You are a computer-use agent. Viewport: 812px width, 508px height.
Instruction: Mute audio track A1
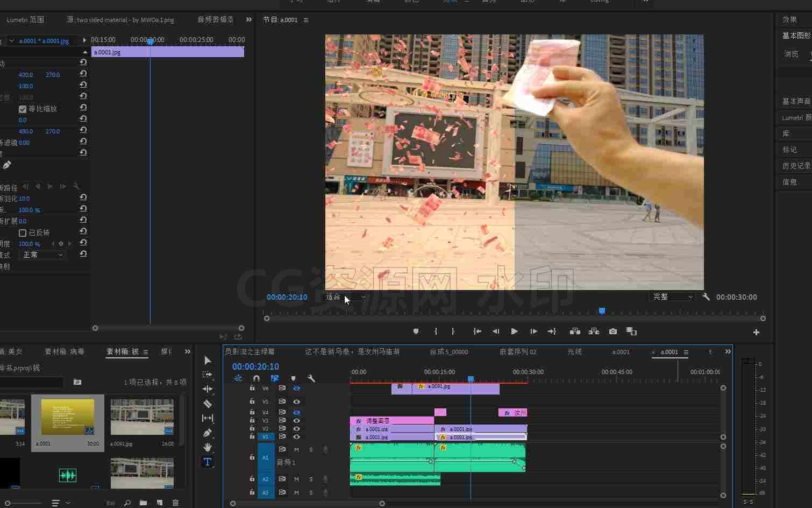coord(296,449)
